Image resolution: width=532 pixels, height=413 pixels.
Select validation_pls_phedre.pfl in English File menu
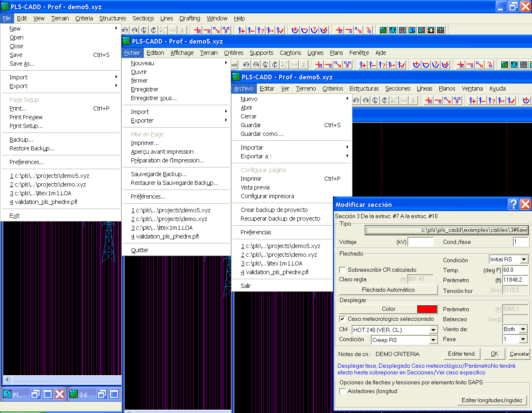pos(61,202)
